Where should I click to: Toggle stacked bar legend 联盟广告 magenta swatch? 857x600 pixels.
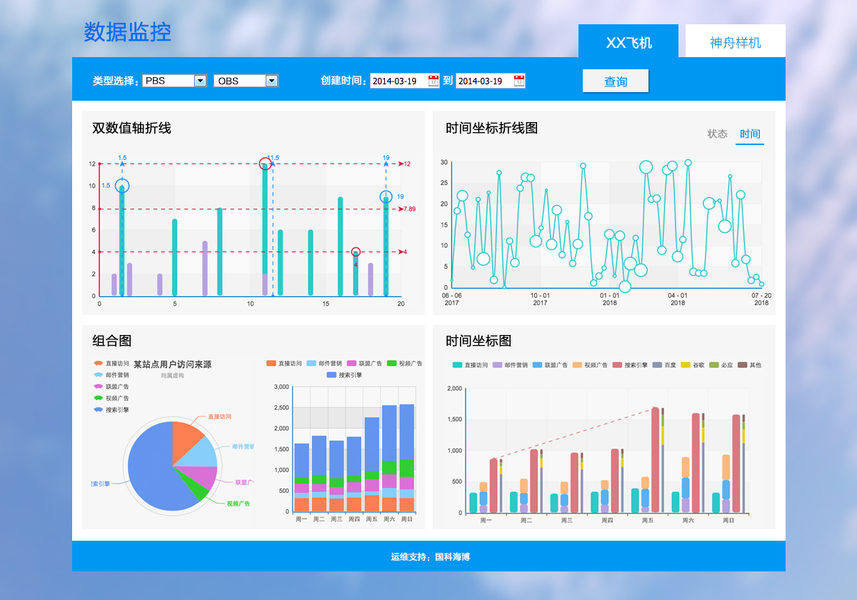tap(351, 363)
